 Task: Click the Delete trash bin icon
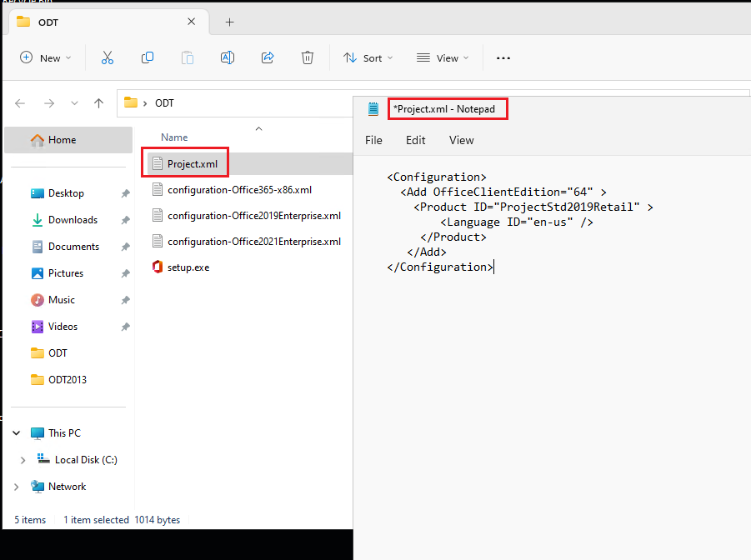pyautogui.click(x=308, y=58)
